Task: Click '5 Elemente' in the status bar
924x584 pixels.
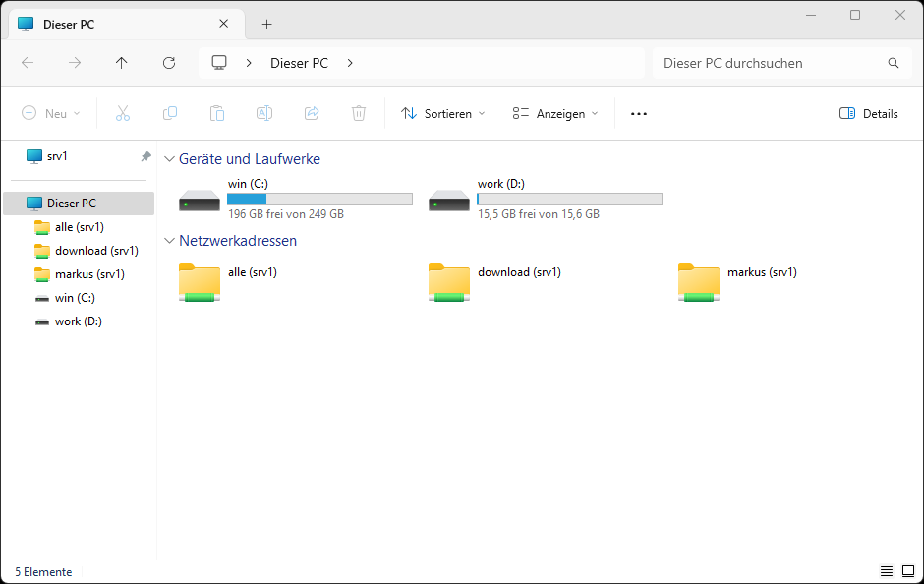Action: (43, 571)
